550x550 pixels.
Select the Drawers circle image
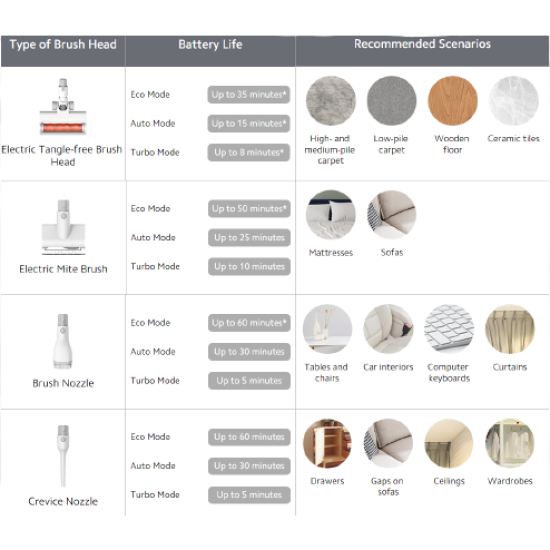(x=327, y=443)
